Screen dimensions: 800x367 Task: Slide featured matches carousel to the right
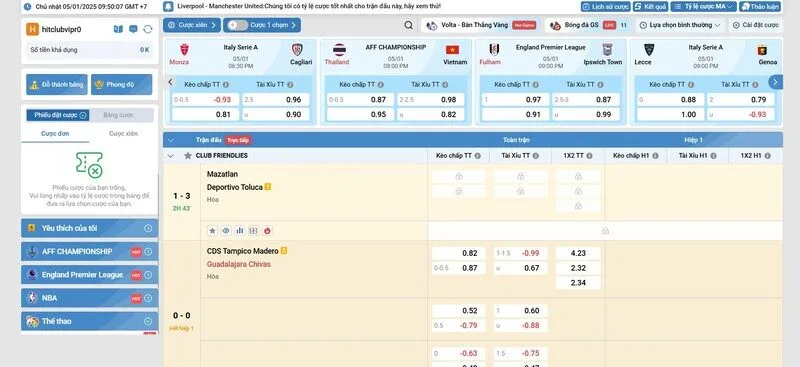[775, 82]
